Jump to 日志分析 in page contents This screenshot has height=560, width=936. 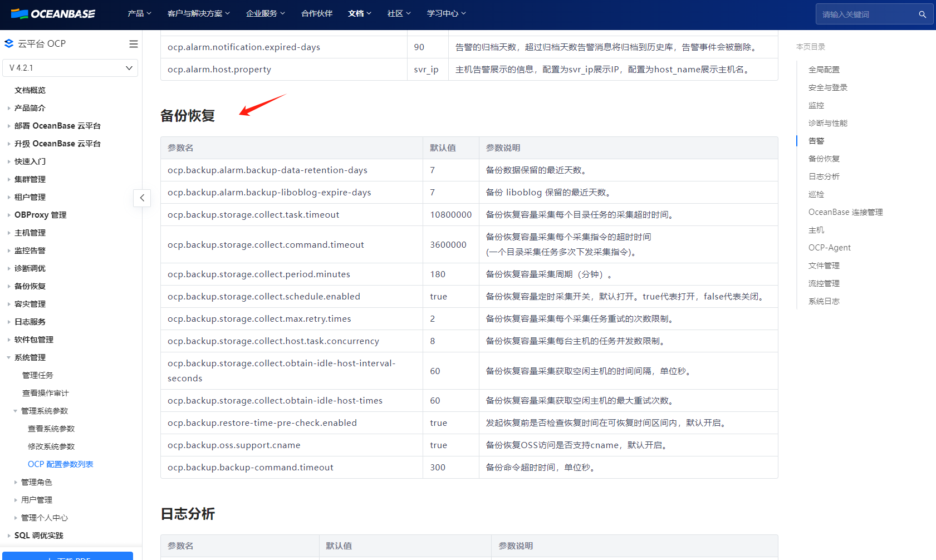[x=824, y=176]
